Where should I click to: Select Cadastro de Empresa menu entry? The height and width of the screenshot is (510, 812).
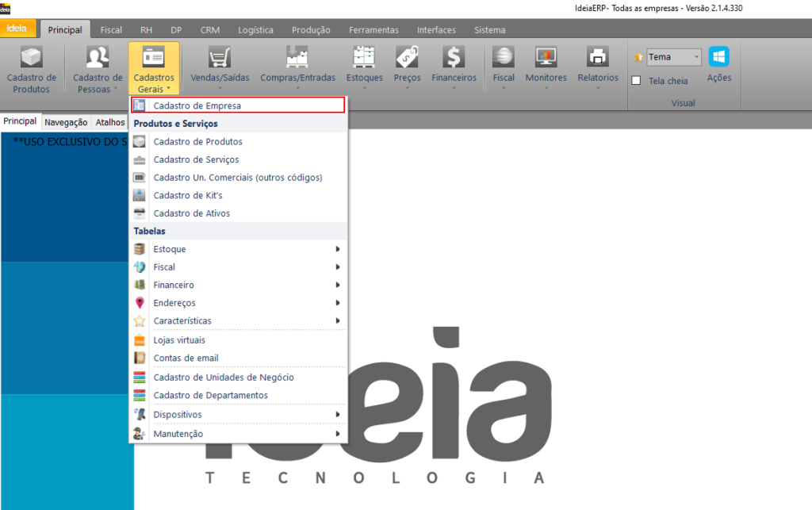238,105
